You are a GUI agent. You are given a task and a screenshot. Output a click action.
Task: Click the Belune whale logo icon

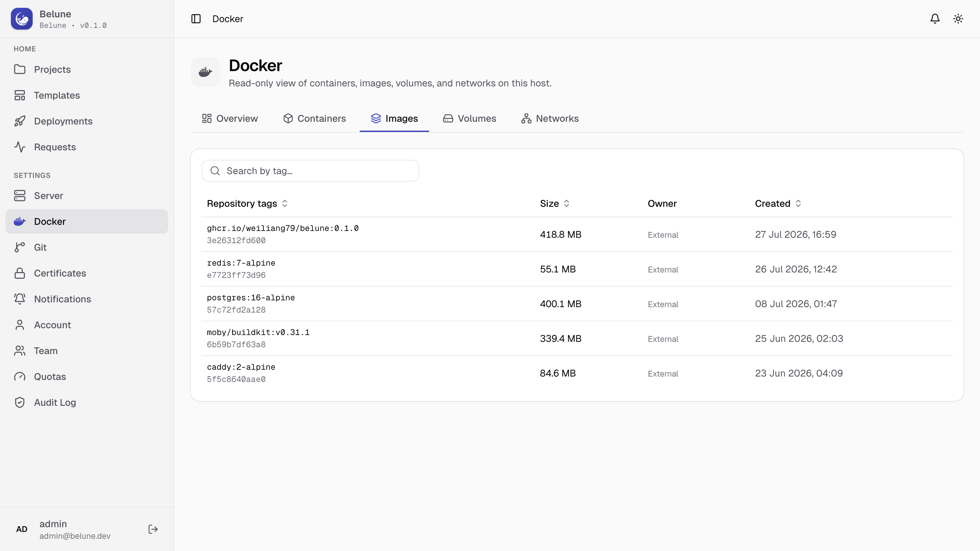pyautogui.click(x=22, y=19)
